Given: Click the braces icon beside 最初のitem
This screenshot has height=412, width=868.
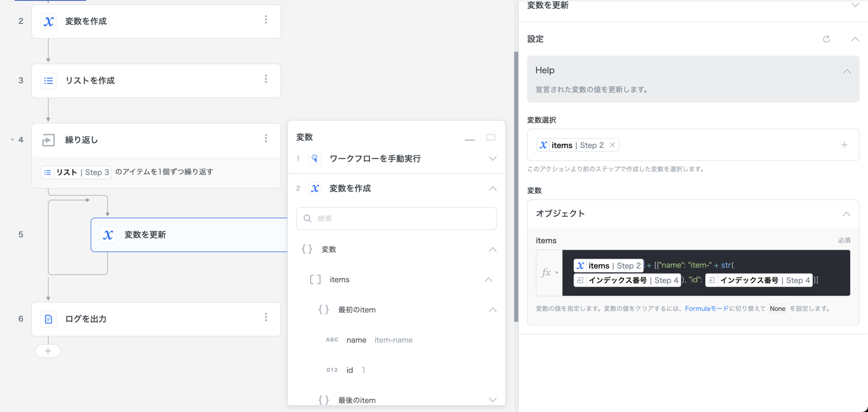Looking at the screenshot, I should pos(324,310).
